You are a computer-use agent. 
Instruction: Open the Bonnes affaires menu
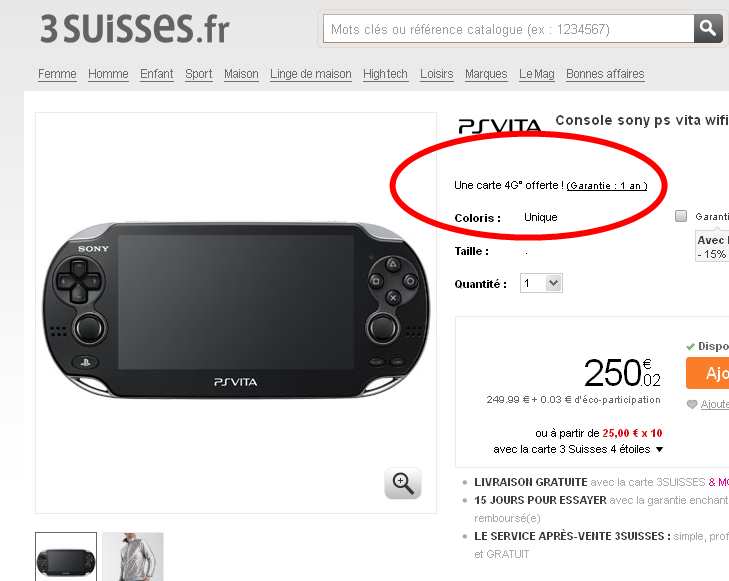[605, 74]
